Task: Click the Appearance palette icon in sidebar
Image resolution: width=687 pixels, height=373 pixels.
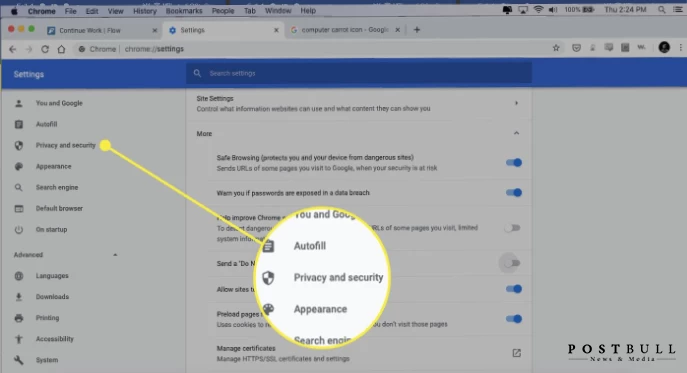Action: coord(18,167)
